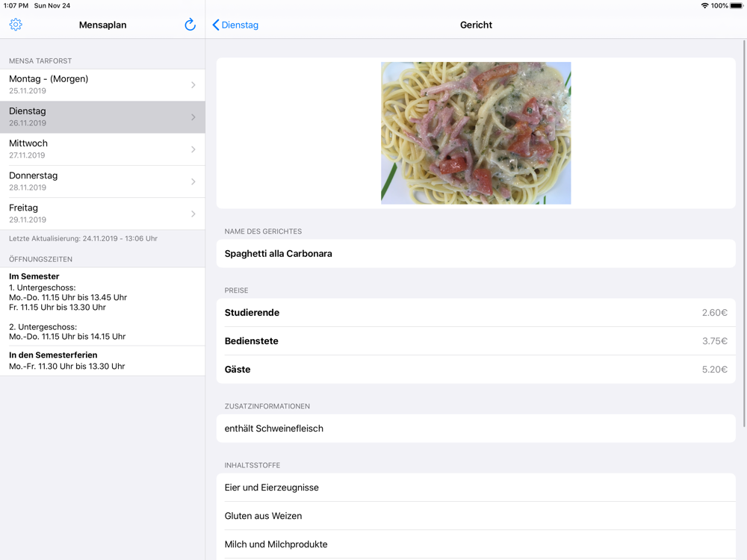Open Mittwoch 27.11.2019 menu
The height and width of the screenshot is (560, 747).
[x=102, y=149]
